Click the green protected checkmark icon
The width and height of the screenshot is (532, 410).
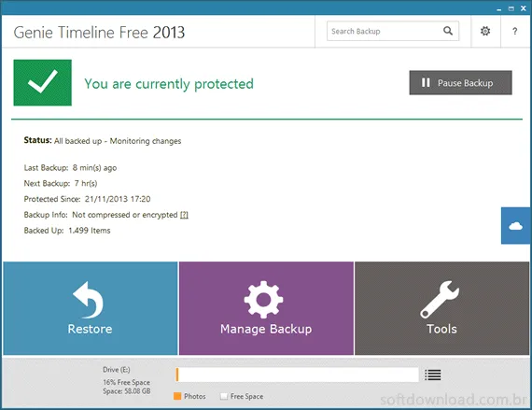pyautogui.click(x=42, y=82)
